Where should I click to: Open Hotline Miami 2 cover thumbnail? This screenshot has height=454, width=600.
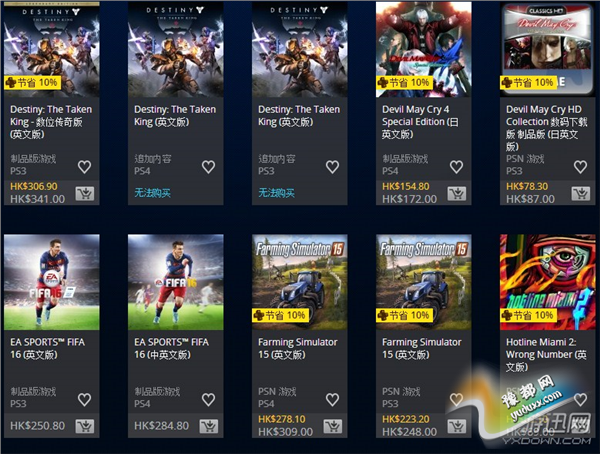548,282
